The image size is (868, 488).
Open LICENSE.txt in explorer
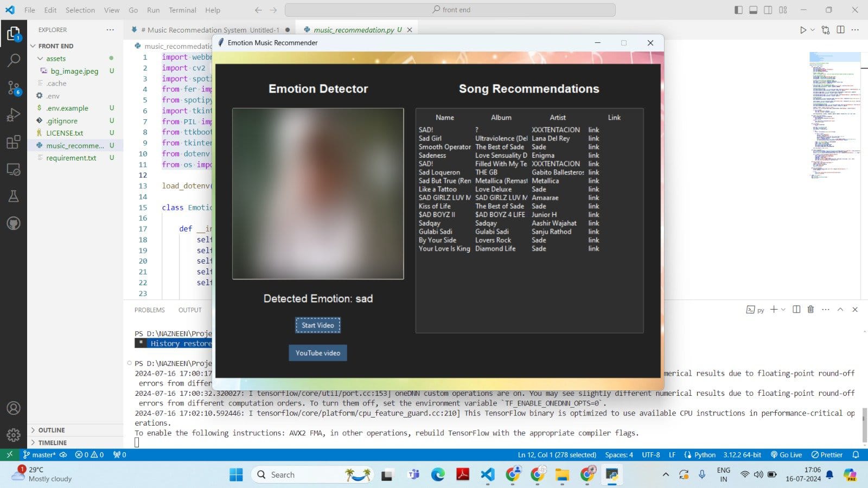(x=65, y=133)
